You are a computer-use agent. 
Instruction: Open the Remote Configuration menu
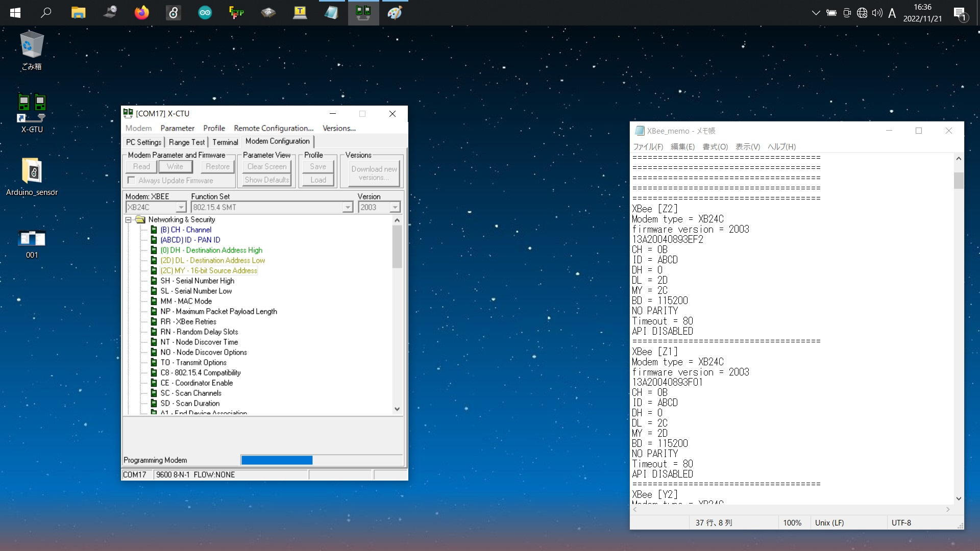(x=273, y=128)
